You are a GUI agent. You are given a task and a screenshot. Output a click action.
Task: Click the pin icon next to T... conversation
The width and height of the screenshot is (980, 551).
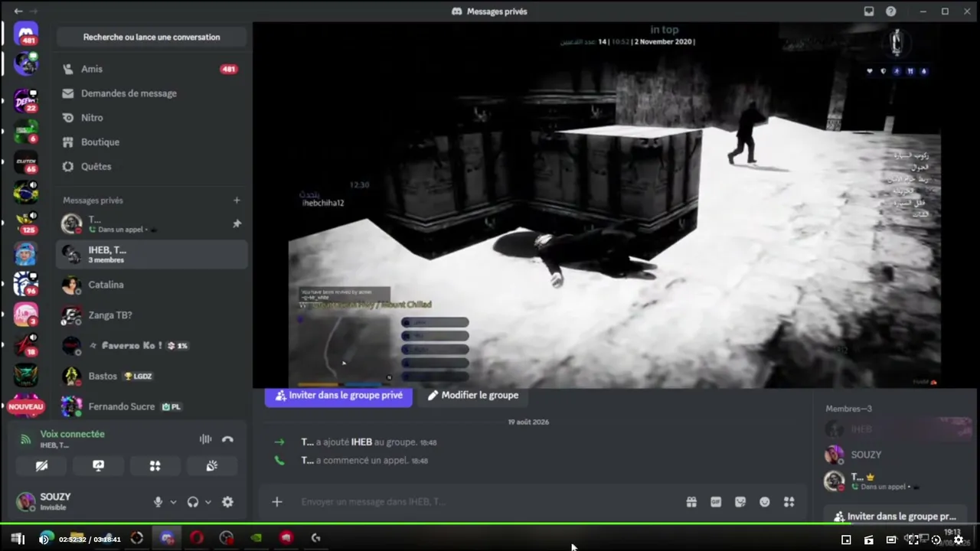pos(237,223)
